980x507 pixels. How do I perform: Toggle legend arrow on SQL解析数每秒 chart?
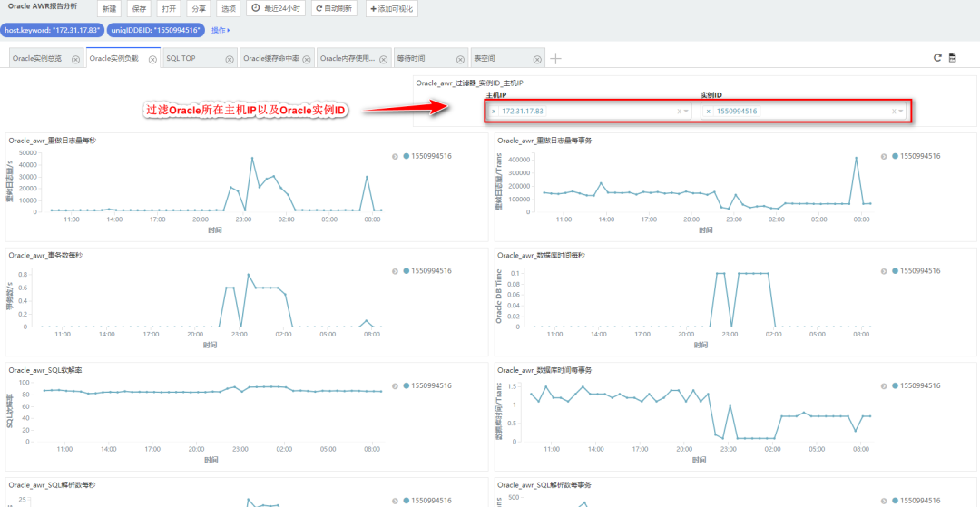pos(395,501)
